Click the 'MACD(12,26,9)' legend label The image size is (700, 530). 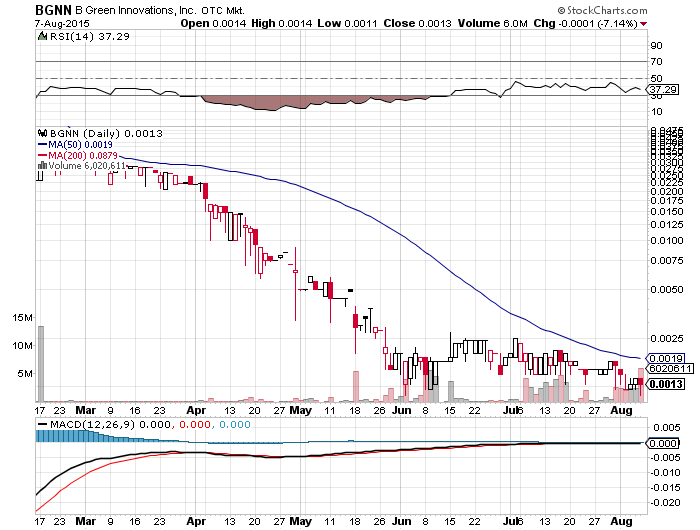pos(92,424)
